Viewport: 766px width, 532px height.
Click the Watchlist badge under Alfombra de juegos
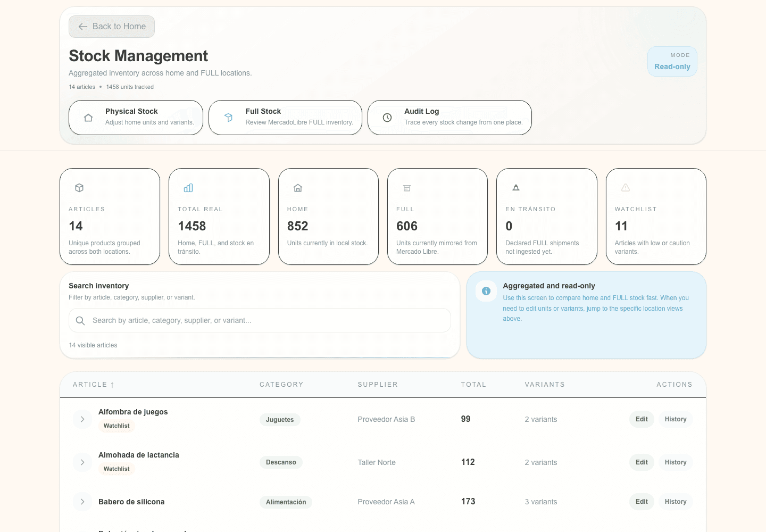coord(116,426)
